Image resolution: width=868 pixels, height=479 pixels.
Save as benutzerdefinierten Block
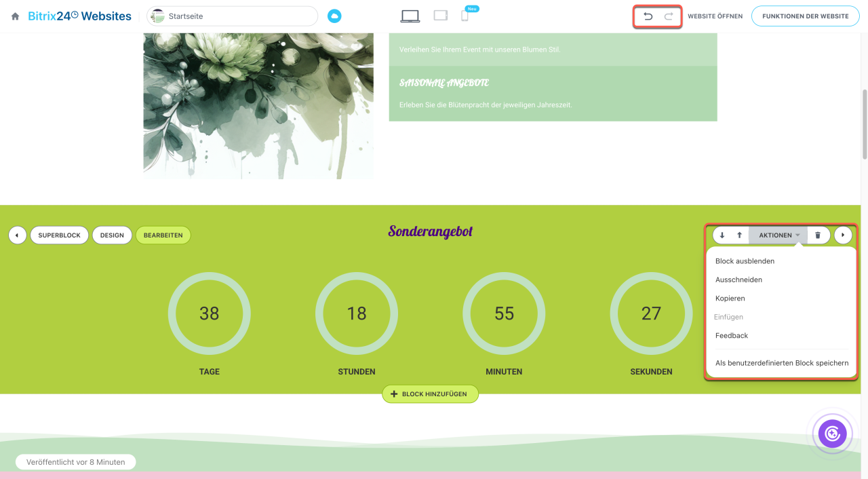click(782, 363)
